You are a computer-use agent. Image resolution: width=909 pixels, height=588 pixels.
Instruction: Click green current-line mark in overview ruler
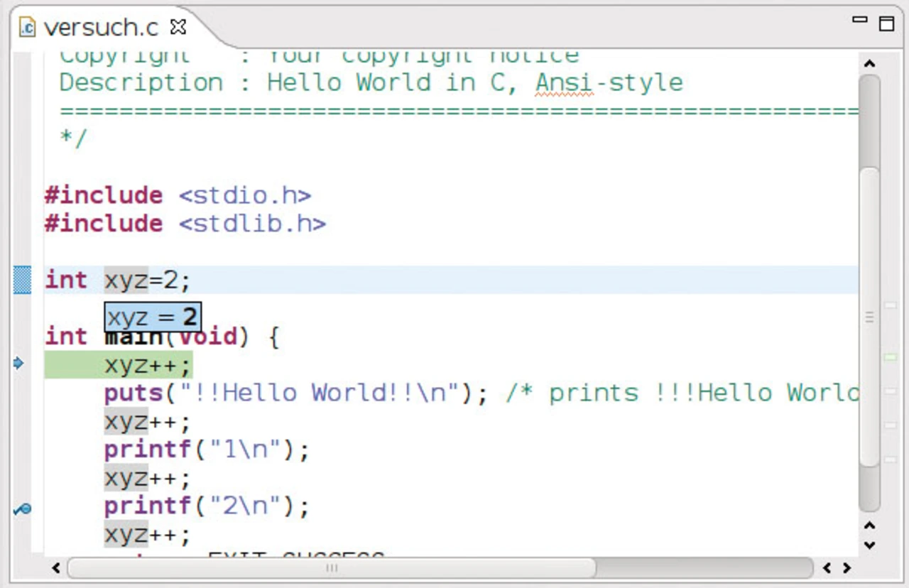(890, 357)
